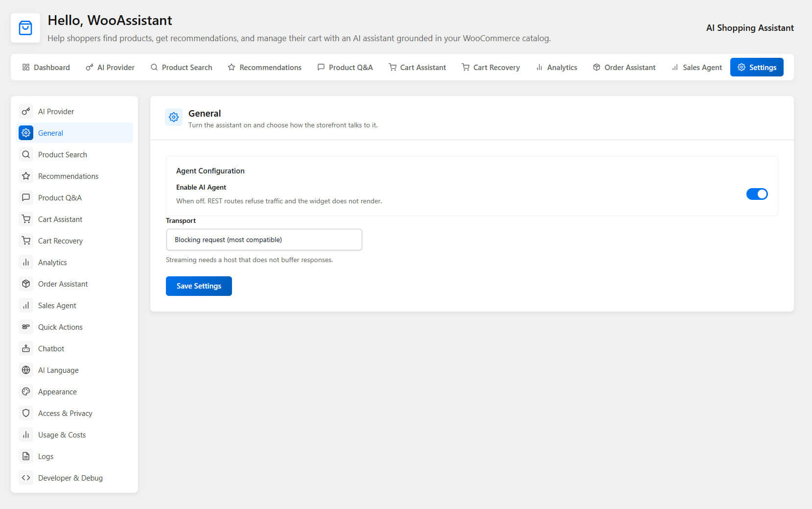The image size is (812, 509).
Task: Click the star icon in the top Recommendations tab
Action: click(x=232, y=67)
